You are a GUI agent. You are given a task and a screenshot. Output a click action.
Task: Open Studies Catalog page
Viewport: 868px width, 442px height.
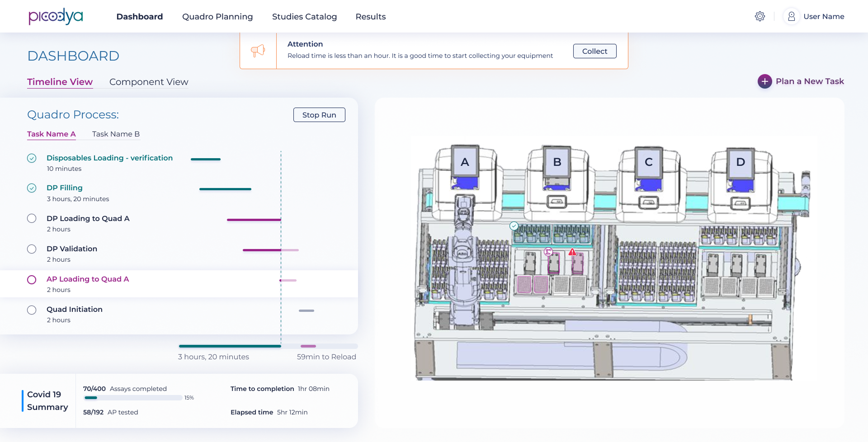pyautogui.click(x=304, y=17)
